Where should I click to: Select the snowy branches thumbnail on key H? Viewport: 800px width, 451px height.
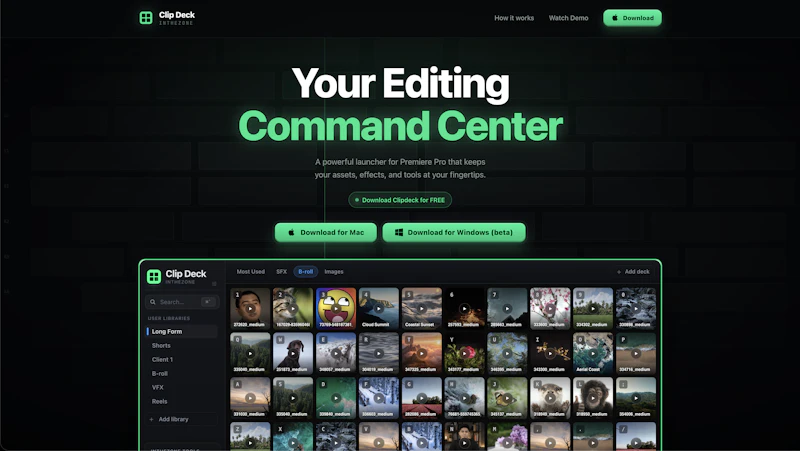[x=464, y=398]
